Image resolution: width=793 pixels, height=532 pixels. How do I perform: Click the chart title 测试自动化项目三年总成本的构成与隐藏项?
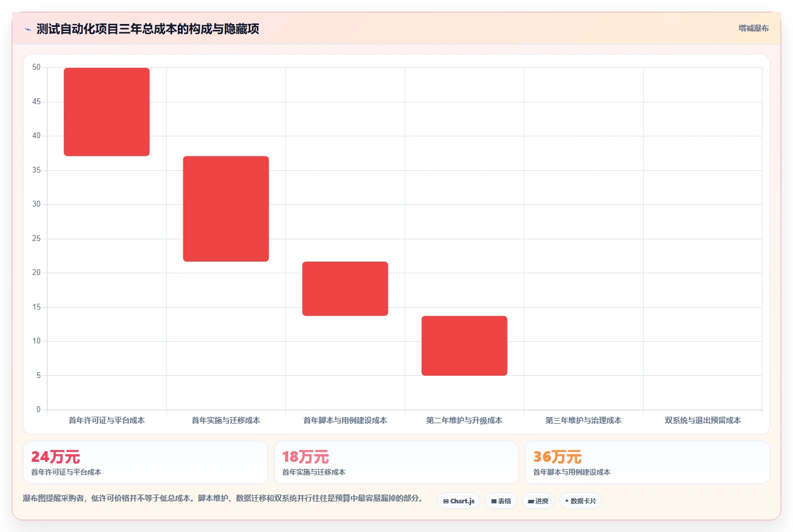(148, 29)
